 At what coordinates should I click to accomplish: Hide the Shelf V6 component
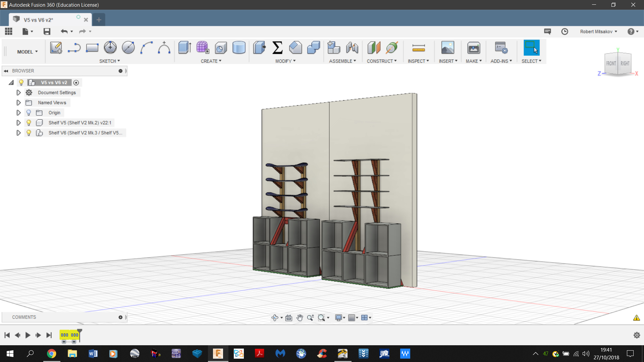coord(29,133)
